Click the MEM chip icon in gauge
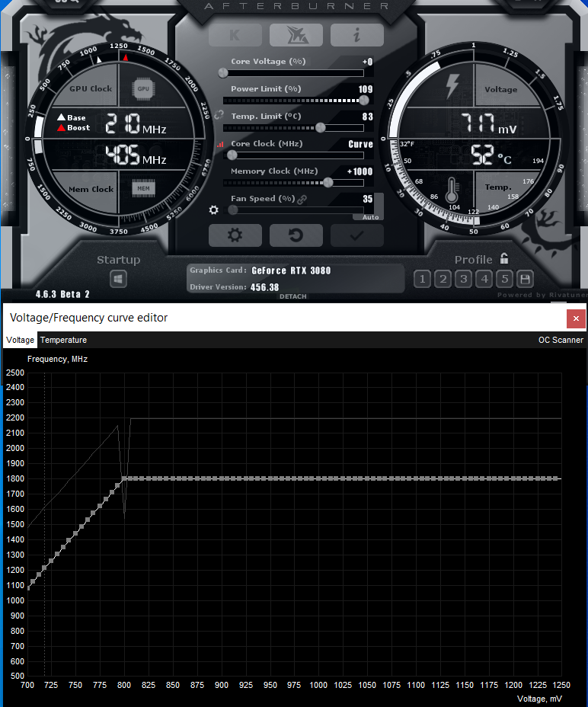This screenshot has height=707, width=588. tap(143, 188)
